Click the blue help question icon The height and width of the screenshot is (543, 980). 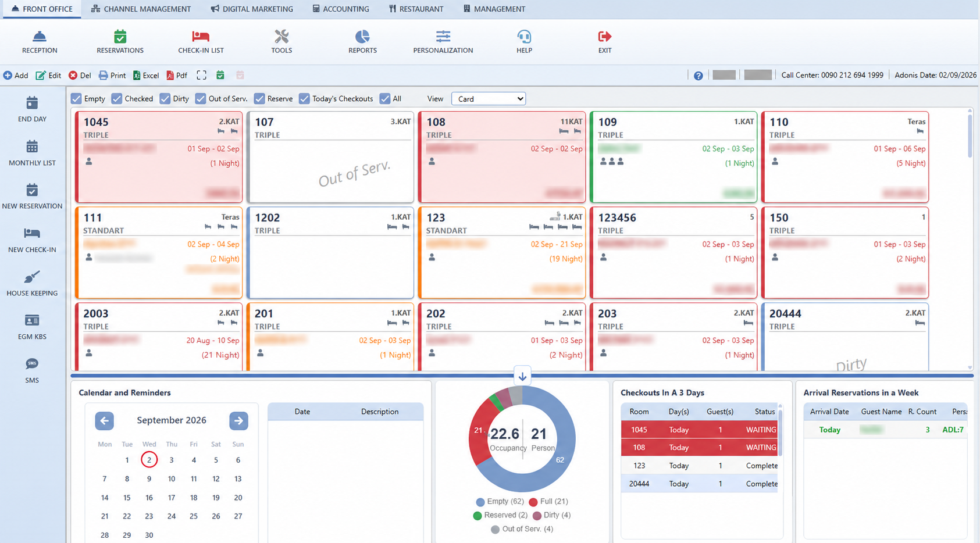[699, 76]
